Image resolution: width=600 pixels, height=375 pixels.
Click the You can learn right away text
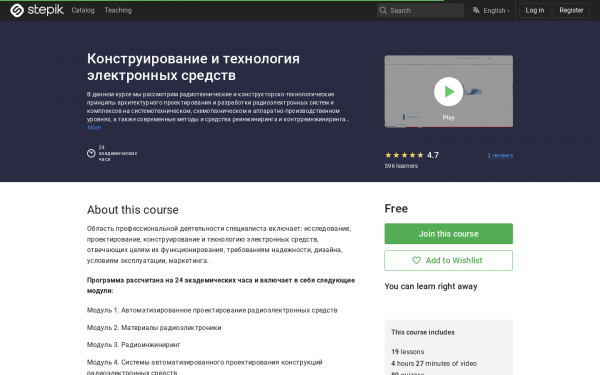point(431,286)
